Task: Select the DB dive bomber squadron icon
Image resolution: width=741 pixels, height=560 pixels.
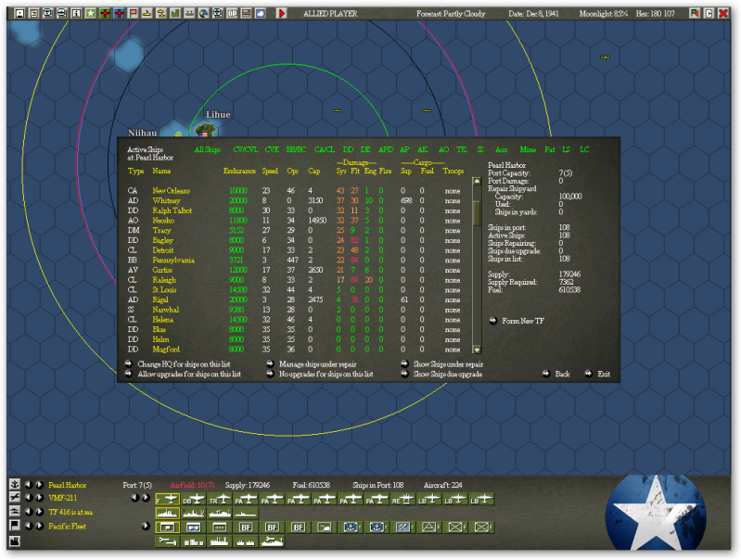Action: [x=193, y=500]
